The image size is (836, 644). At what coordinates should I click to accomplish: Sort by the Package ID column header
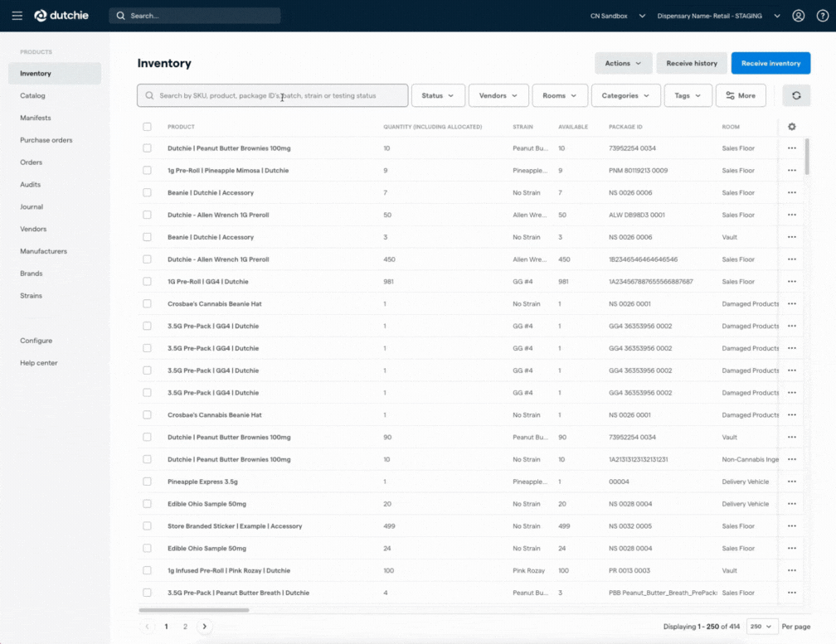(625, 127)
